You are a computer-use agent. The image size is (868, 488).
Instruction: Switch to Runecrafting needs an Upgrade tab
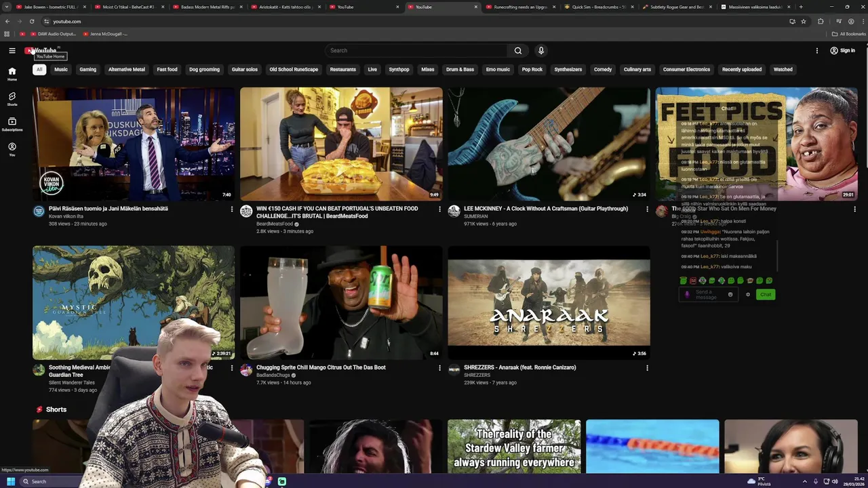[519, 7]
